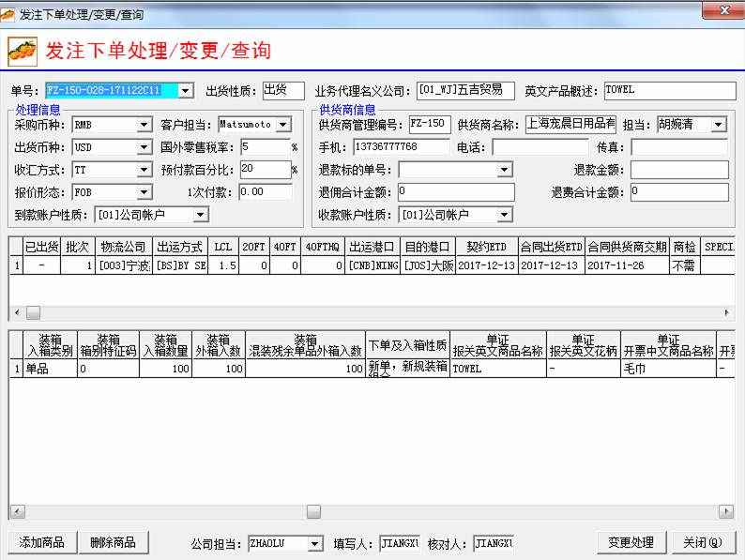
Task: Select the 不需 inspection cell
Action: (685, 265)
